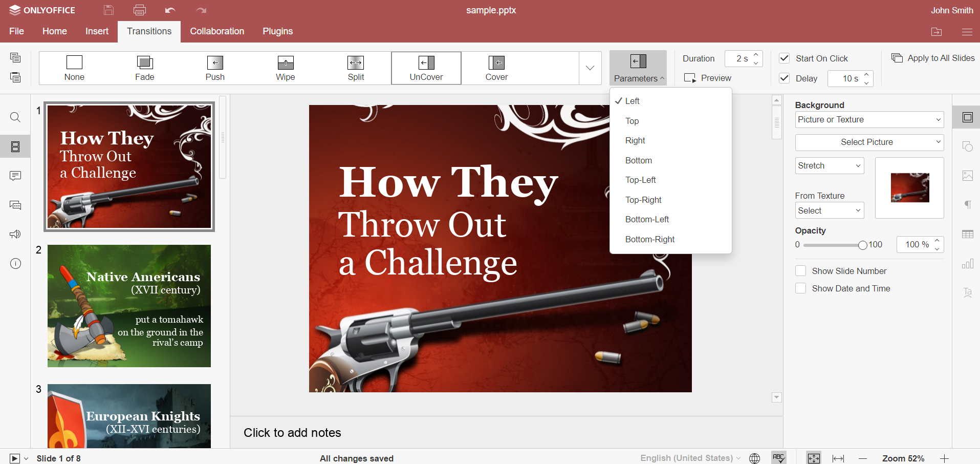980x464 pixels.
Task: Select the Split transition effect
Action: click(x=356, y=68)
